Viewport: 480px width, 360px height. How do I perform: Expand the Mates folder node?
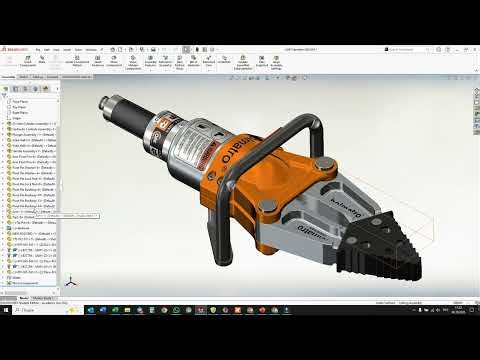pyautogui.click(x=3, y=277)
